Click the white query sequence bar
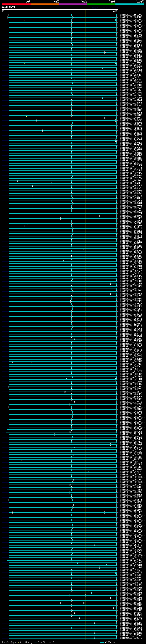 point(60,9)
